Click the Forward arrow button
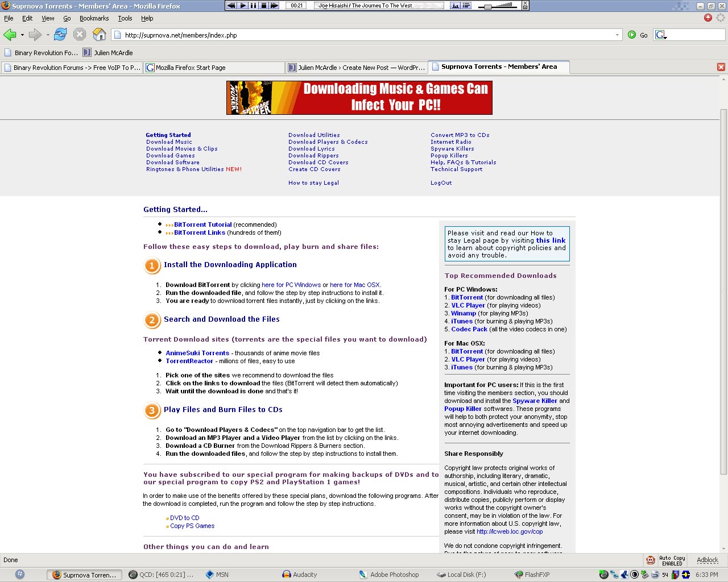728x582 pixels. (35, 35)
